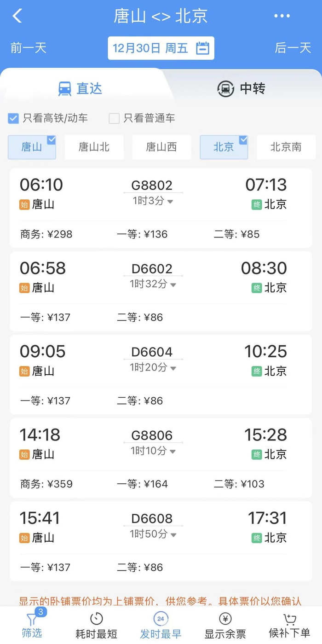Switch to the 直达 tab

point(80,88)
